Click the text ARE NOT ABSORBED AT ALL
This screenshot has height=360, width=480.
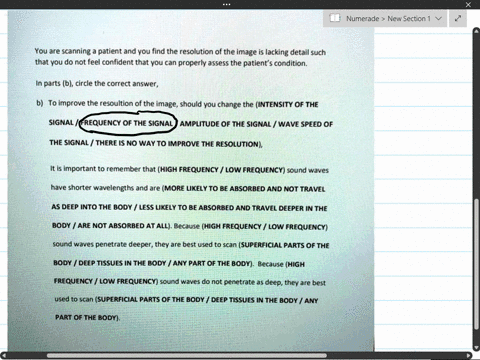click(123, 226)
